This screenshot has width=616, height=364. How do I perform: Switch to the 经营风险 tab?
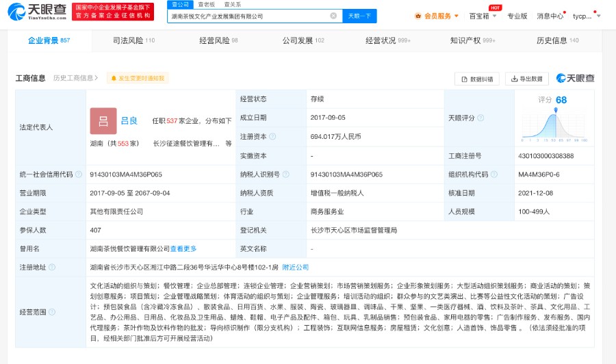[x=218, y=40]
